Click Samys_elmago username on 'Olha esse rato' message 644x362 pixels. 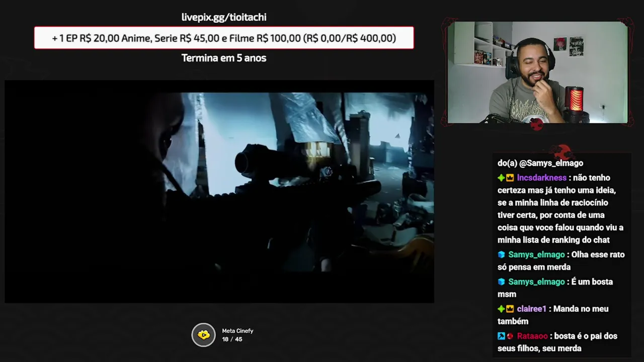pos(536,255)
